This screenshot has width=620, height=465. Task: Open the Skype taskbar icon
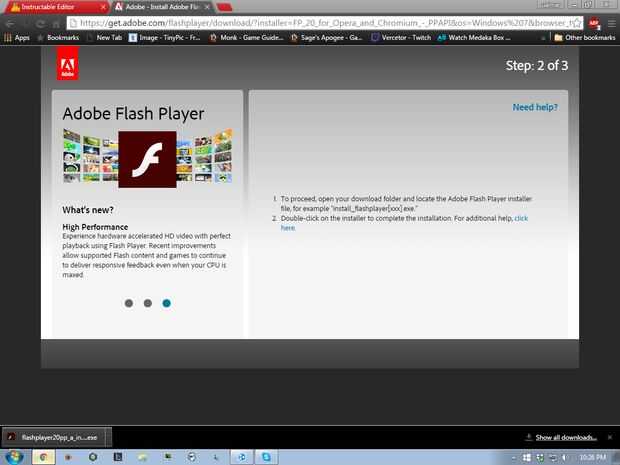(x=267, y=457)
